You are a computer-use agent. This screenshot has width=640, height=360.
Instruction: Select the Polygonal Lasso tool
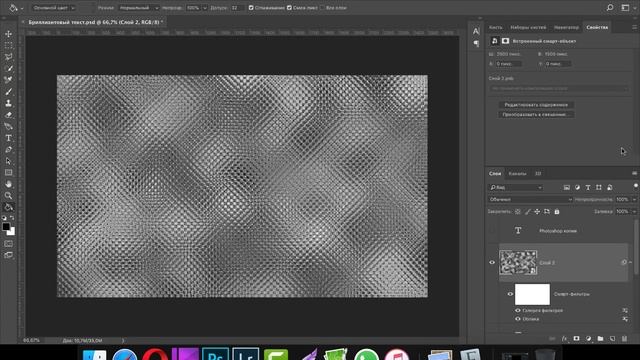(8, 57)
